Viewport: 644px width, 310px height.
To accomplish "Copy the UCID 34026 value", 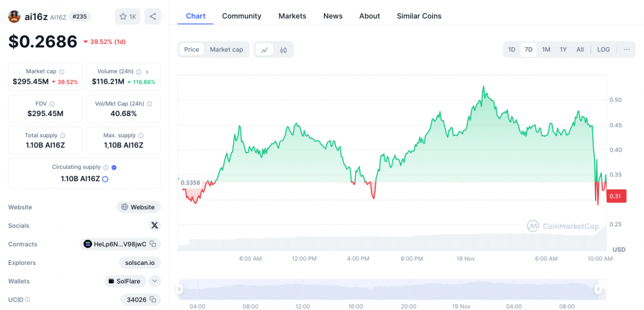I will click(153, 300).
